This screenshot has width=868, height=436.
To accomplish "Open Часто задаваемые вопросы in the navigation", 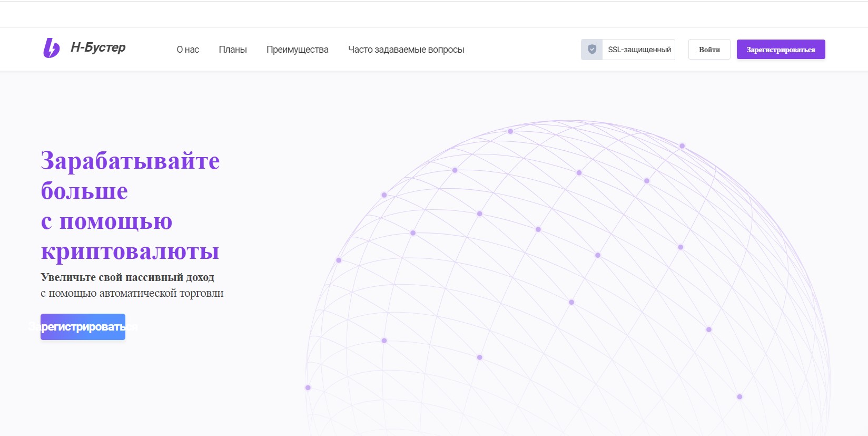I will tap(406, 50).
